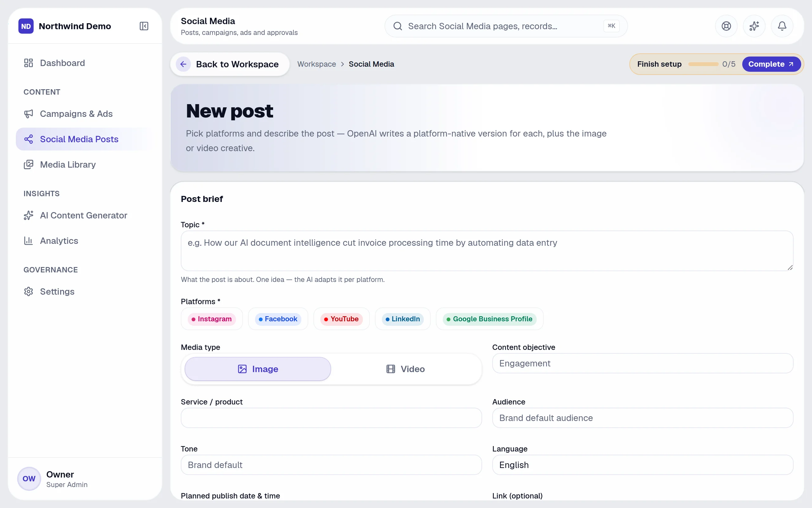Image resolution: width=812 pixels, height=508 pixels.
Task: Open the help lifebuoy icon
Action: coord(726,26)
